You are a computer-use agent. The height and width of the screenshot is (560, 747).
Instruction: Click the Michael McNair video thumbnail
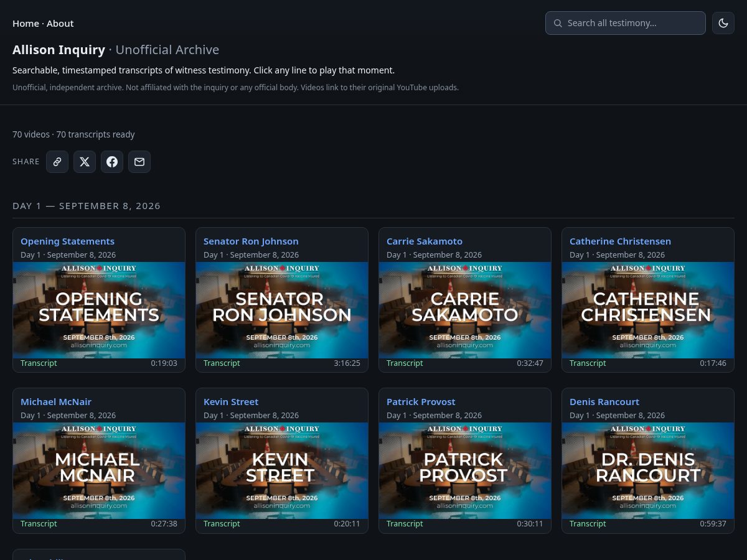click(x=99, y=470)
